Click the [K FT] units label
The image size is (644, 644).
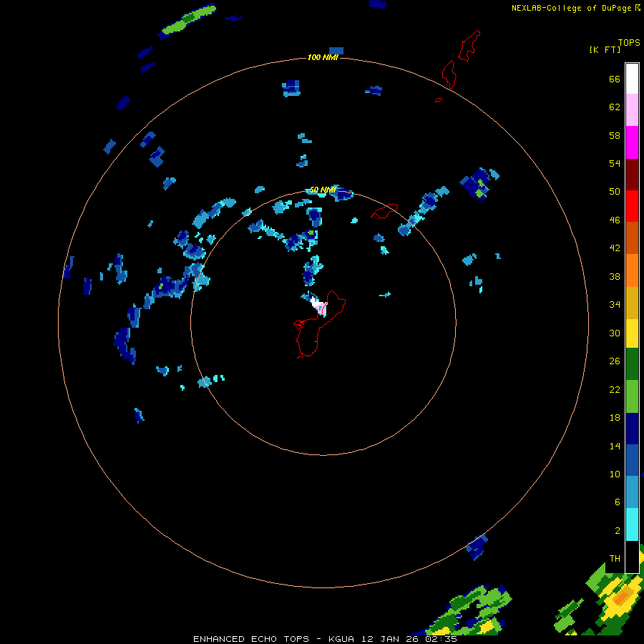tap(605, 49)
